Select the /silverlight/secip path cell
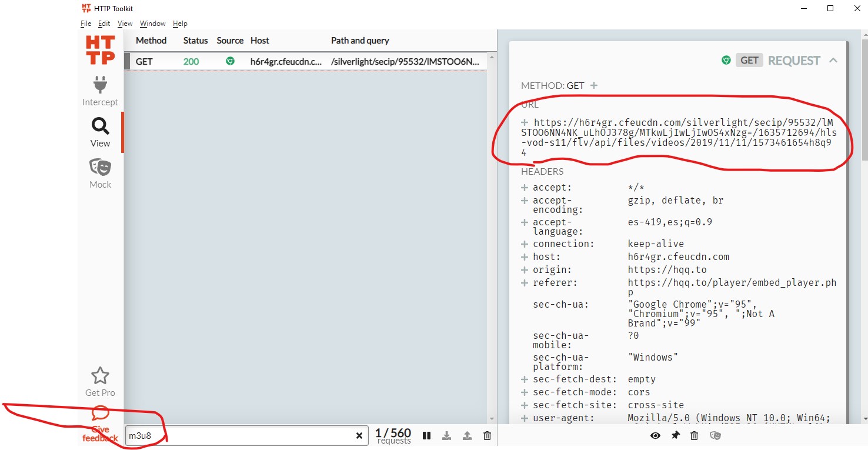Screen dimensions: 868x450 click(x=406, y=61)
